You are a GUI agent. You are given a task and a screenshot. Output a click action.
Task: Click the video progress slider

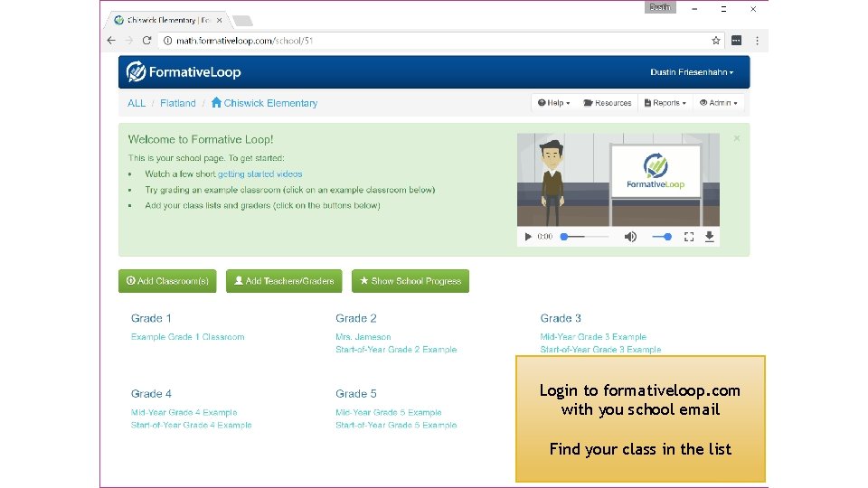(x=584, y=237)
